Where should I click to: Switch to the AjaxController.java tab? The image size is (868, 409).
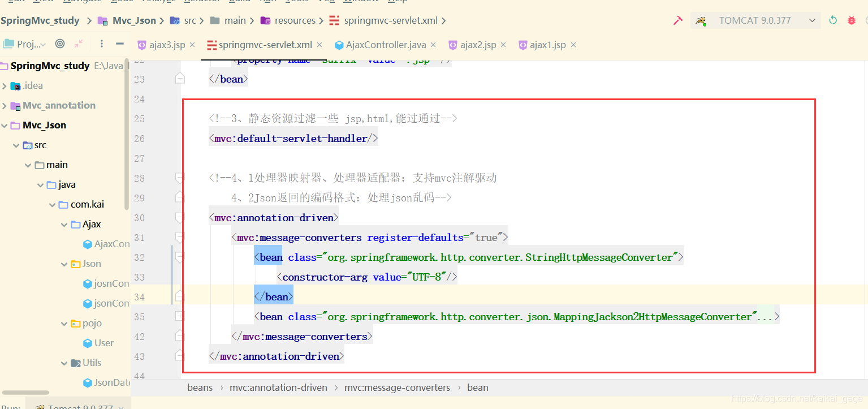[386, 45]
